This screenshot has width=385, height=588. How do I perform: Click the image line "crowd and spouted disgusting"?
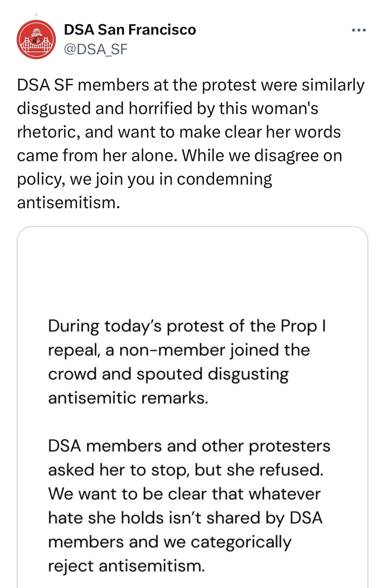pyautogui.click(x=168, y=374)
